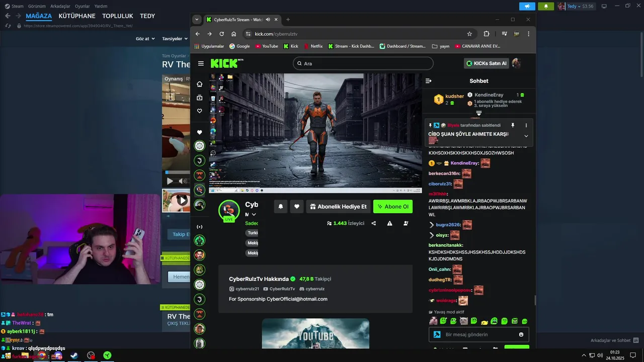This screenshot has height=362, width=644.
Task: Open the Google bookmark
Action: coord(239,46)
